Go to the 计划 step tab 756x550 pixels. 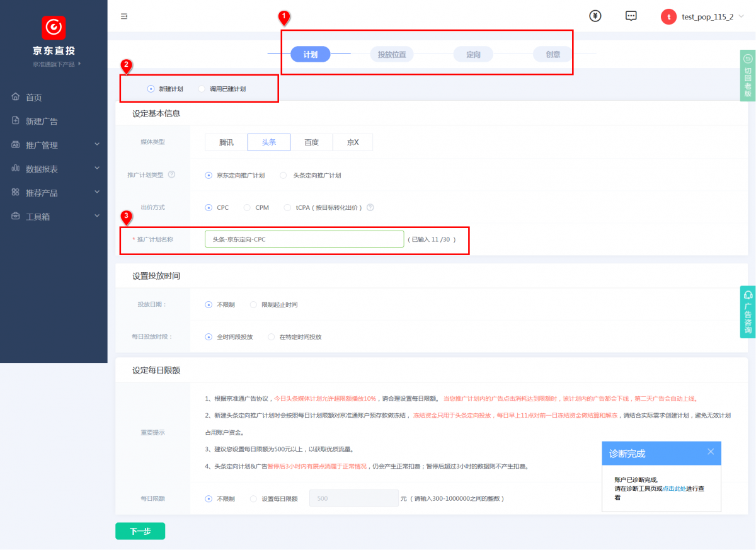click(x=311, y=54)
